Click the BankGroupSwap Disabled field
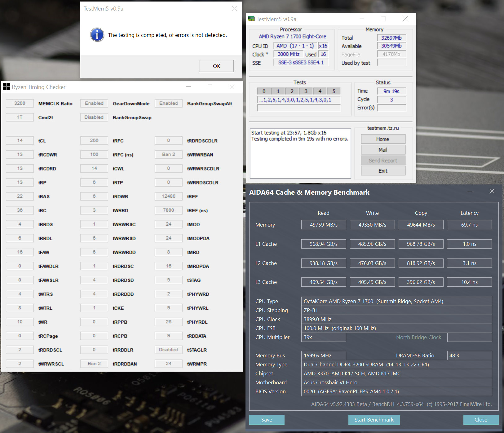Screen dimensions: 504x433 pos(94,117)
